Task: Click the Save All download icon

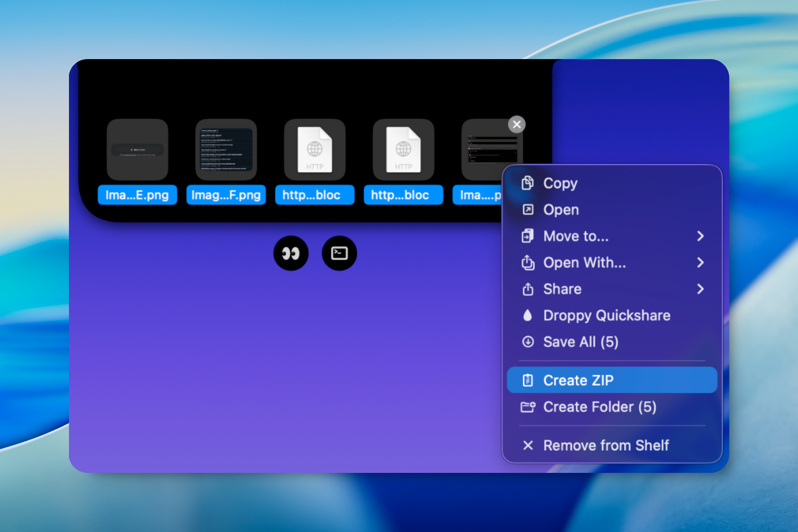Action: (x=528, y=342)
